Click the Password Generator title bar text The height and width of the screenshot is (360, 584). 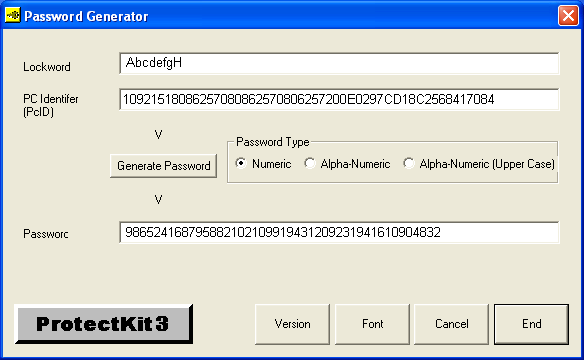tap(86, 16)
